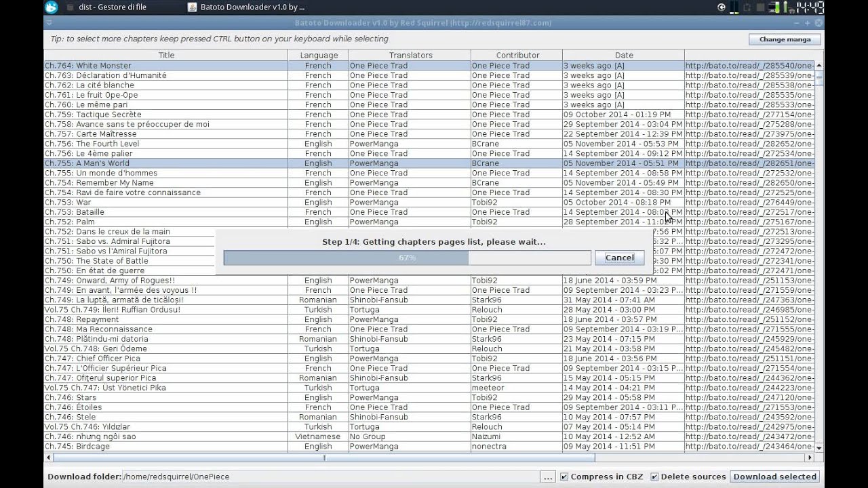Click meeteor contributor cell
The image size is (868, 488).
[517, 388]
